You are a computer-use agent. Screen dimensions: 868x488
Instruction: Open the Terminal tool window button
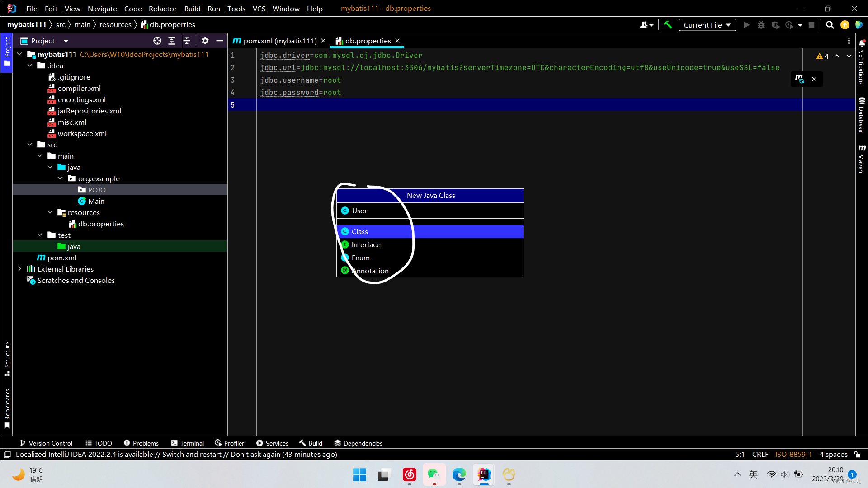point(188,443)
